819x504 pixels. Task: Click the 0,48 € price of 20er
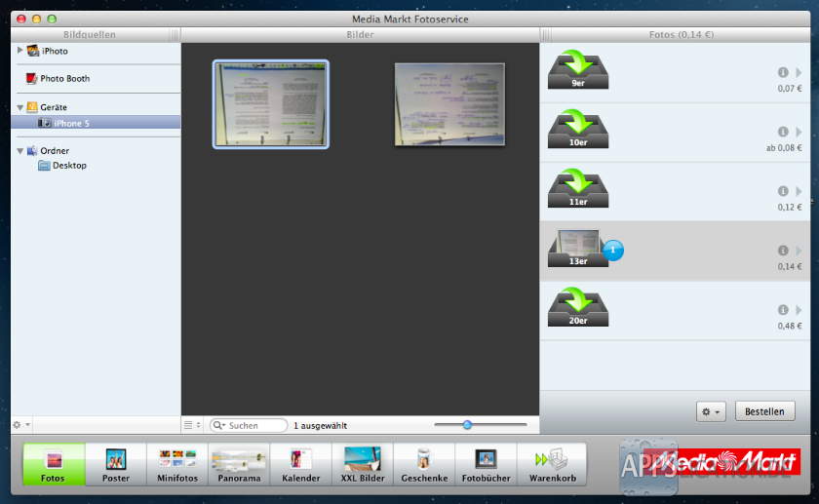click(x=789, y=326)
